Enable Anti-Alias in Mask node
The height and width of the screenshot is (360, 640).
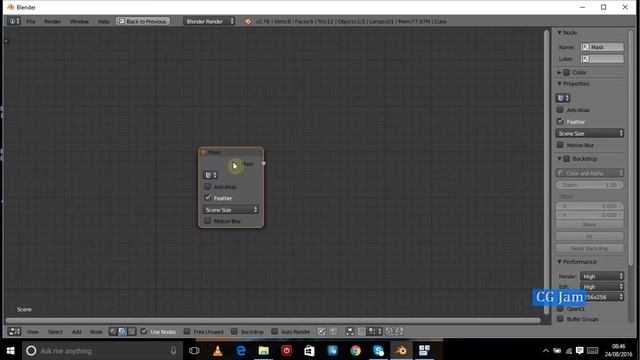pos(208,187)
